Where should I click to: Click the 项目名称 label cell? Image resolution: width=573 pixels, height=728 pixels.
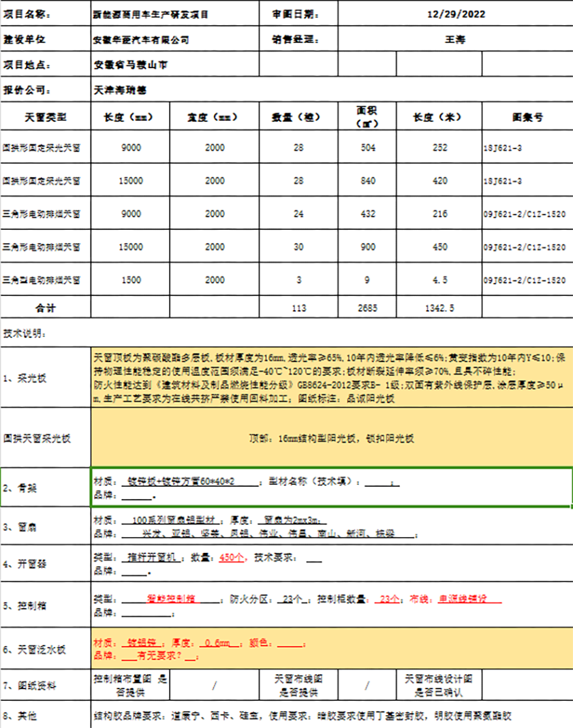(45, 14)
